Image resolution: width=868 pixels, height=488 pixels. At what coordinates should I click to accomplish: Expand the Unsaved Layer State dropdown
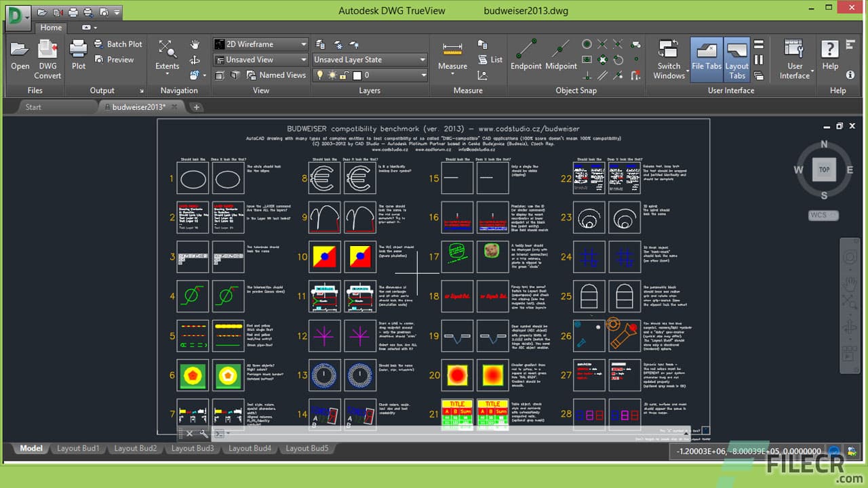(423, 59)
